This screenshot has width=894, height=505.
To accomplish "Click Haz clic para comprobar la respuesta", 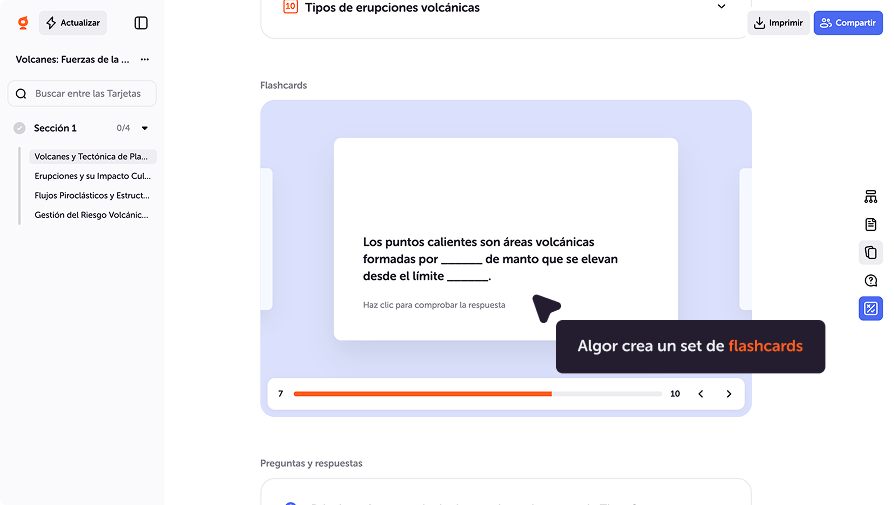I will 434,305.
